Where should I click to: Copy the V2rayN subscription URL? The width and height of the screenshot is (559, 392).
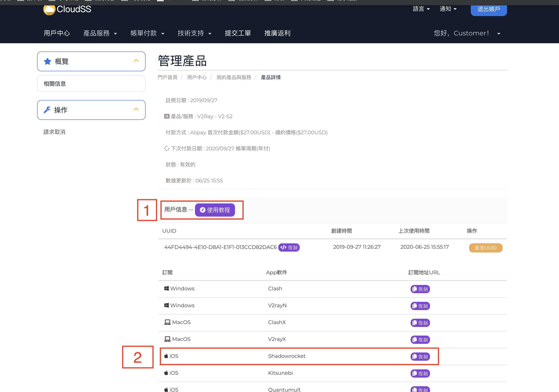point(420,306)
